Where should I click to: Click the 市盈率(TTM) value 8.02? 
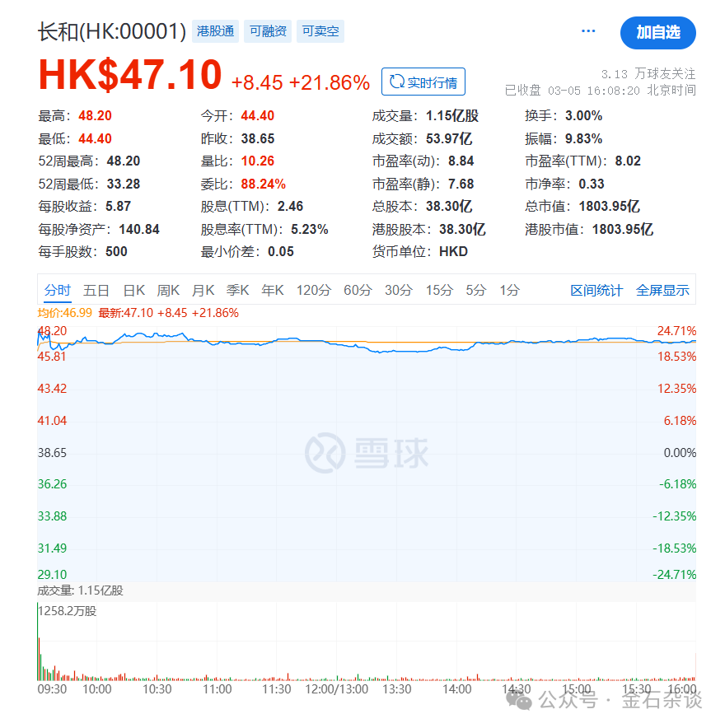point(628,161)
